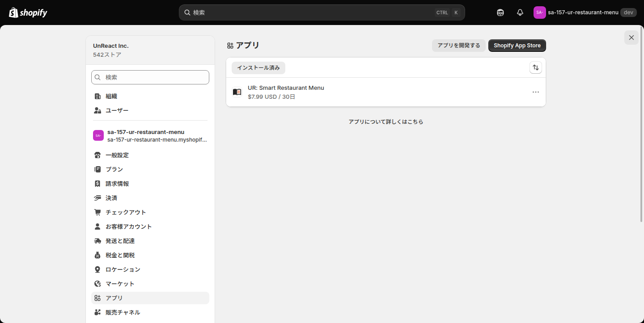Sort the installed apps list
The image size is (644, 323).
pyautogui.click(x=536, y=67)
